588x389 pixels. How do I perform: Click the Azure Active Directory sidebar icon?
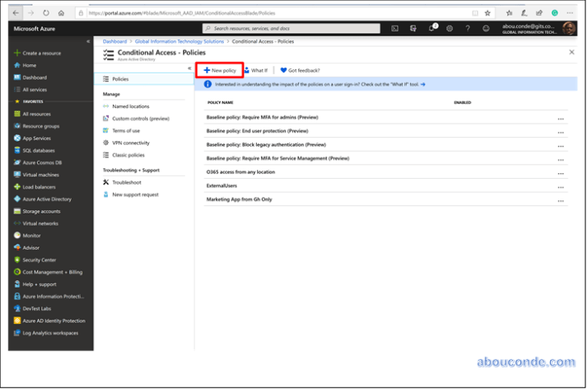tap(17, 199)
